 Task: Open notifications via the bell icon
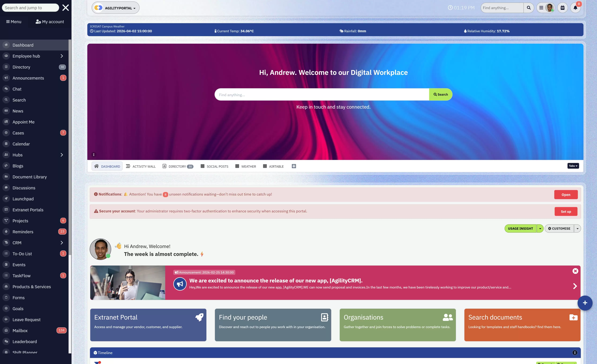[x=575, y=7]
